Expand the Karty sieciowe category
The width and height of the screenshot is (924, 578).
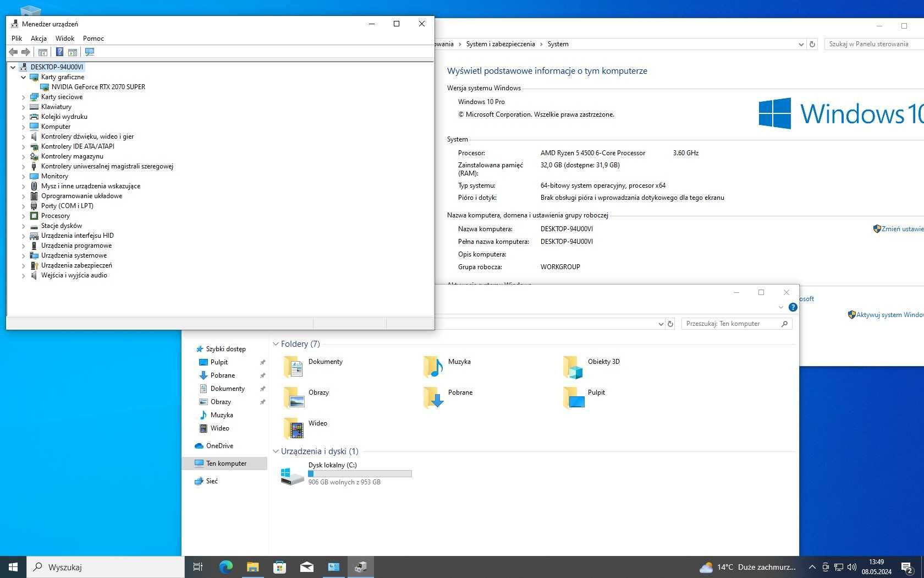click(23, 97)
